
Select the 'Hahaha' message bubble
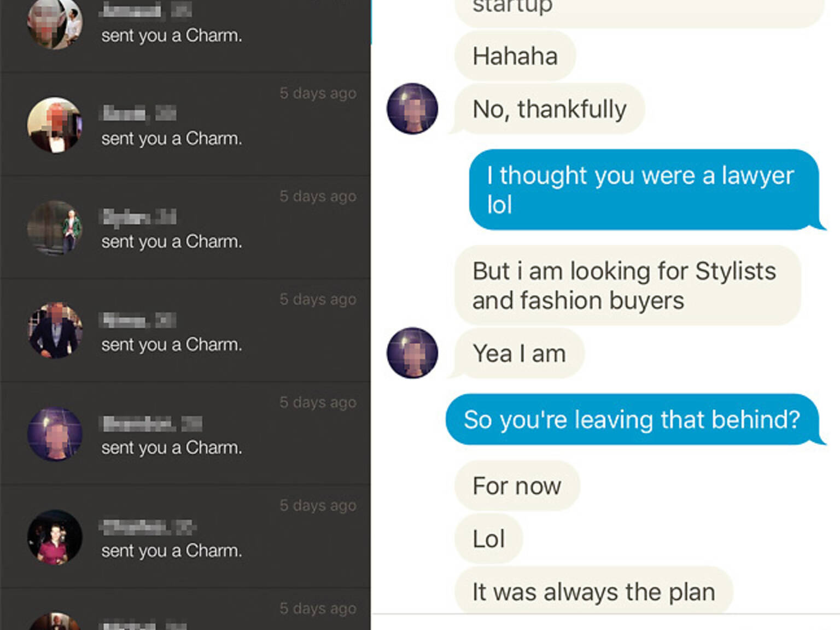[514, 55]
